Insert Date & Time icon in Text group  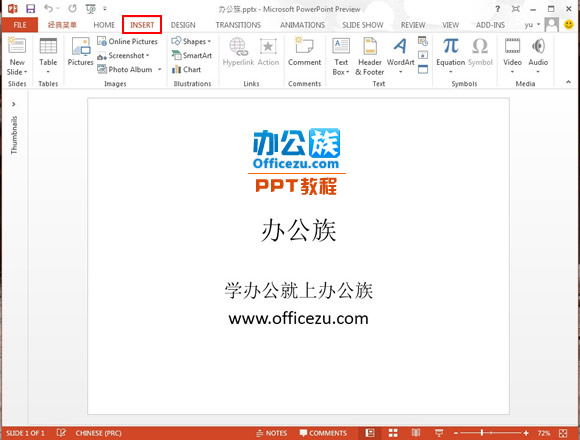tap(422, 41)
